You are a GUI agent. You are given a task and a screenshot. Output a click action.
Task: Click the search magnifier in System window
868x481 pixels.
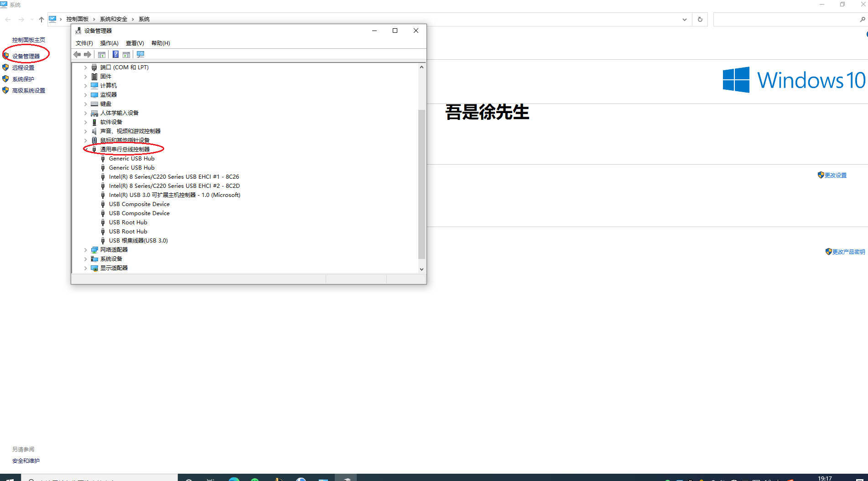click(862, 19)
